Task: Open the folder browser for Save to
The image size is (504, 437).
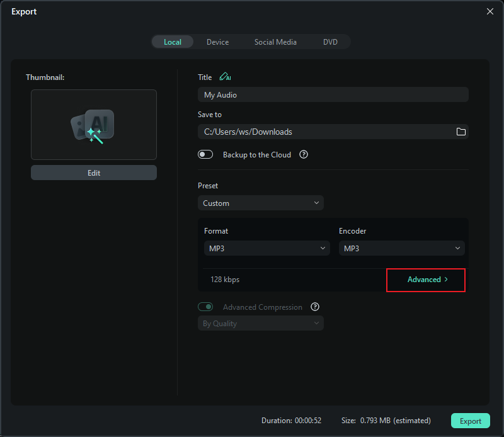Action: (x=461, y=132)
